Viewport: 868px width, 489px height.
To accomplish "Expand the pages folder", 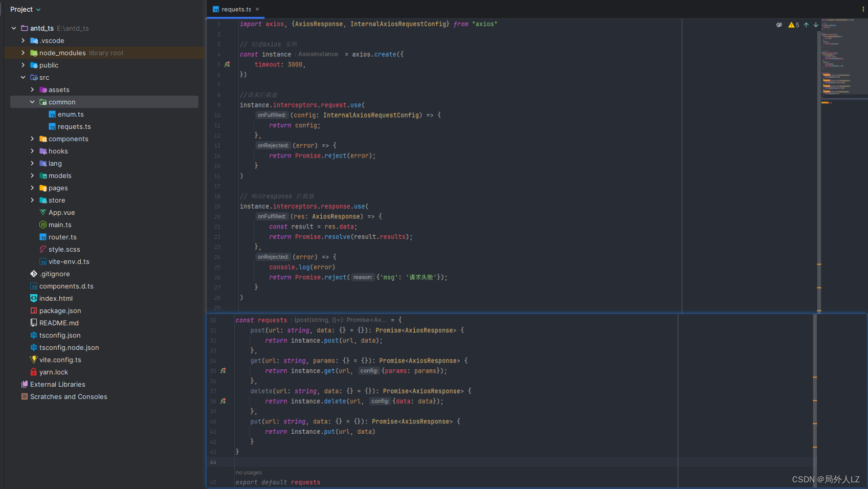I will tap(32, 188).
